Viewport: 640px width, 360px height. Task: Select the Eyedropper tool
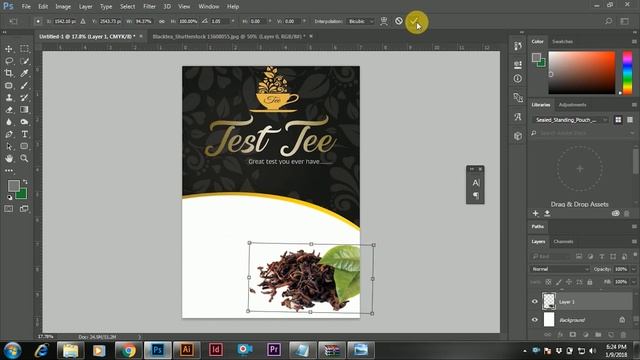pyautogui.click(x=24, y=73)
